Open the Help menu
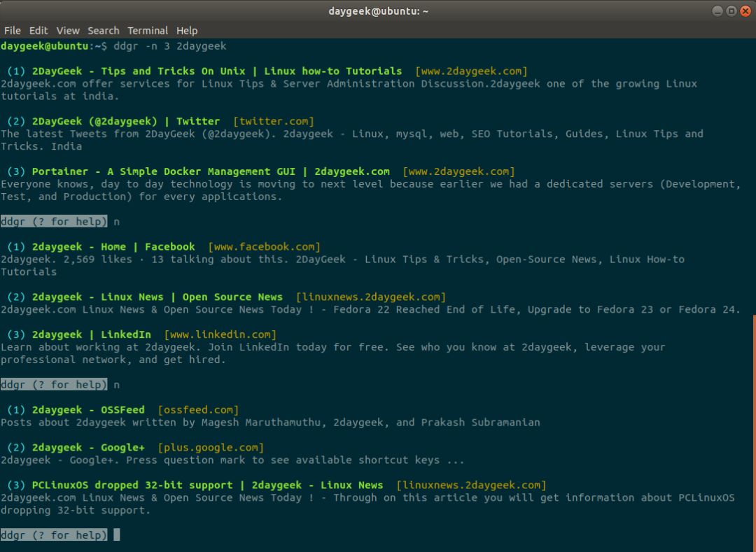The image size is (756, 552). point(187,30)
